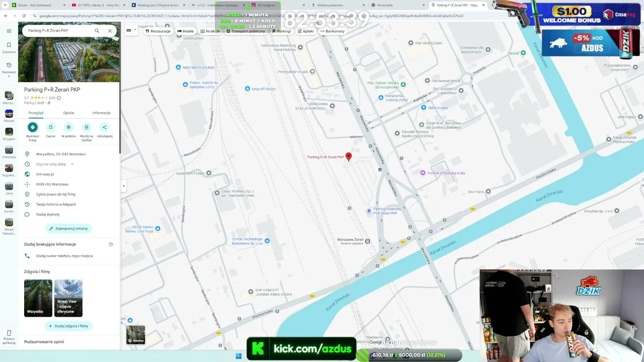Click the Pomnik Chrystusa Króla map marker
This screenshot has height=362, width=644.
coord(423,173)
